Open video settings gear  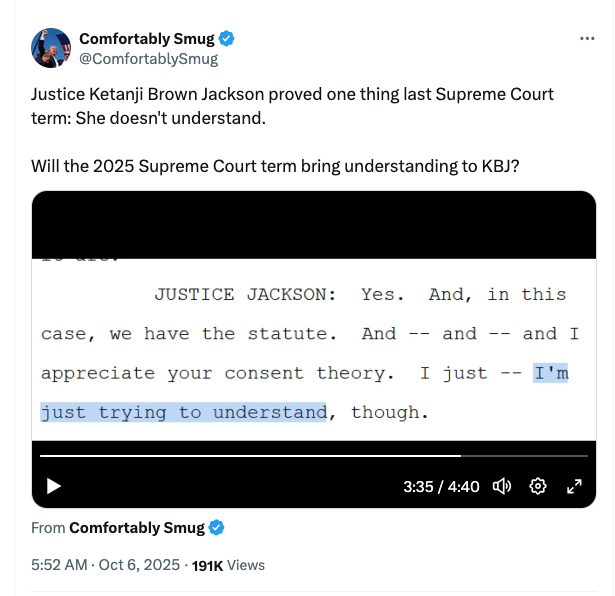[x=538, y=486]
